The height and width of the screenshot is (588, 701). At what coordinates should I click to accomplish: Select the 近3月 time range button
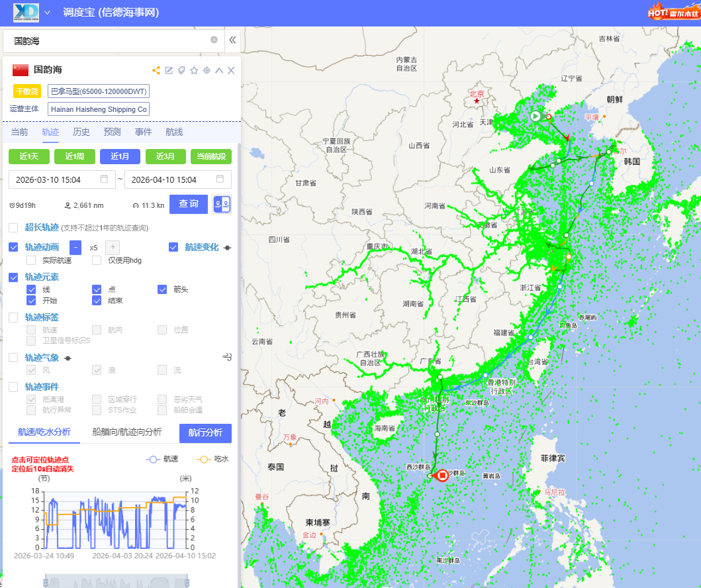tap(165, 156)
